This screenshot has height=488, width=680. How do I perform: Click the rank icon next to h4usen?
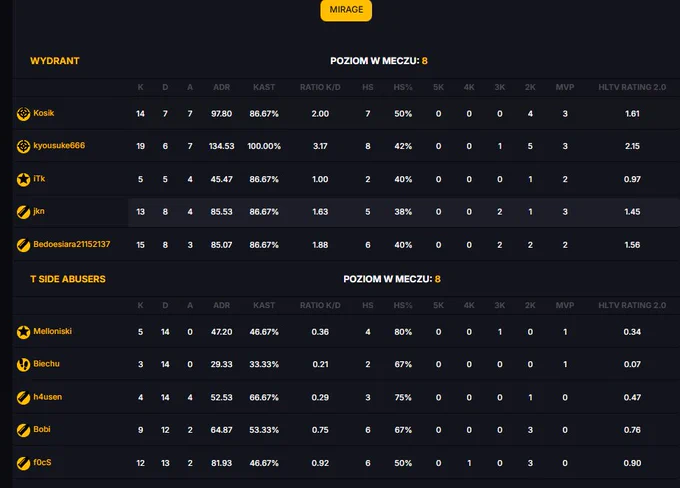click(x=23, y=397)
